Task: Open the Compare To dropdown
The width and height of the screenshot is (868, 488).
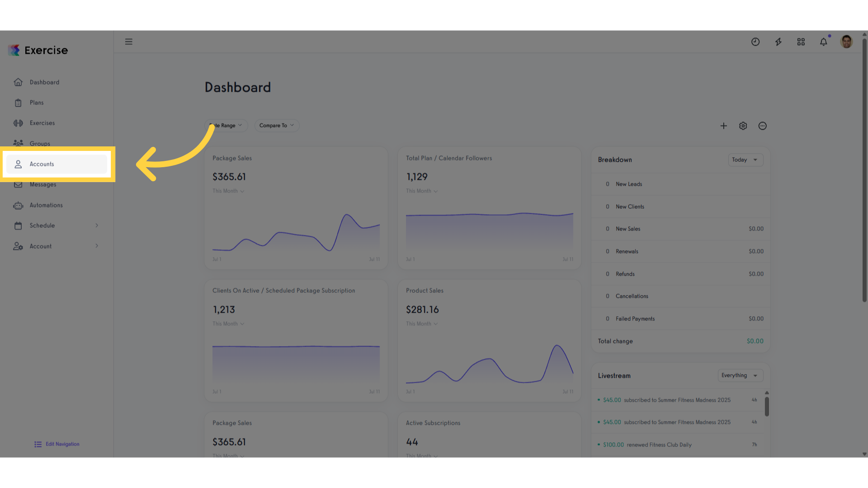Action: coord(277,126)
